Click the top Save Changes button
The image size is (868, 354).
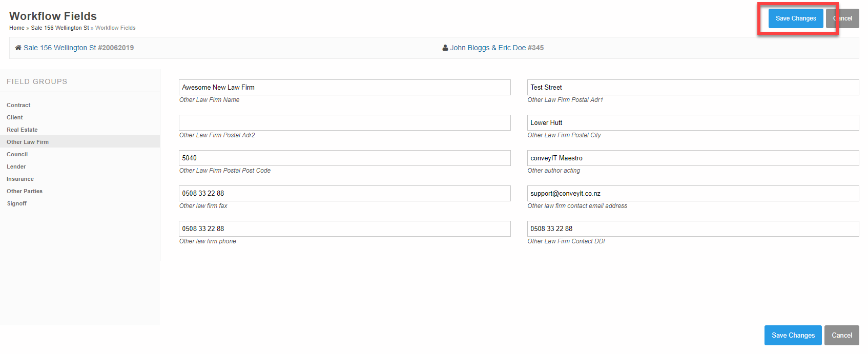click(x=795, y=18)
